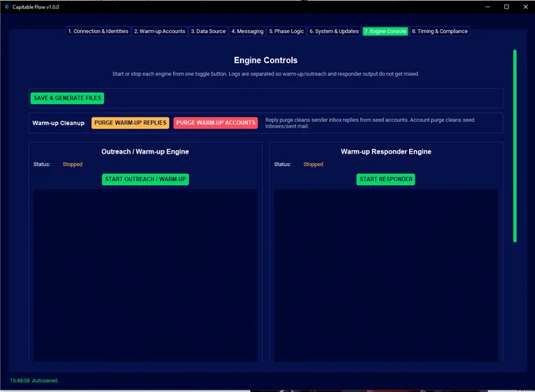Click inside the Responder engine log area
535x392 pixels.
coord(386,276)
